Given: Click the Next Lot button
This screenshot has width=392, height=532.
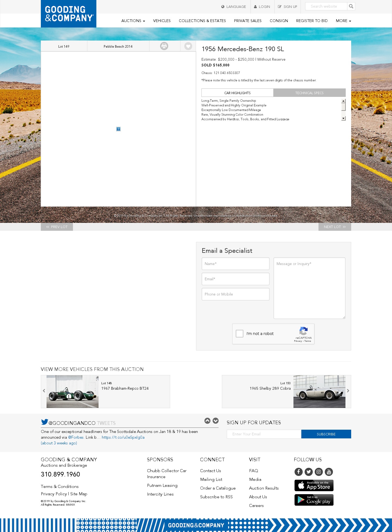Looking at the screenshot, I should (335, 227).
